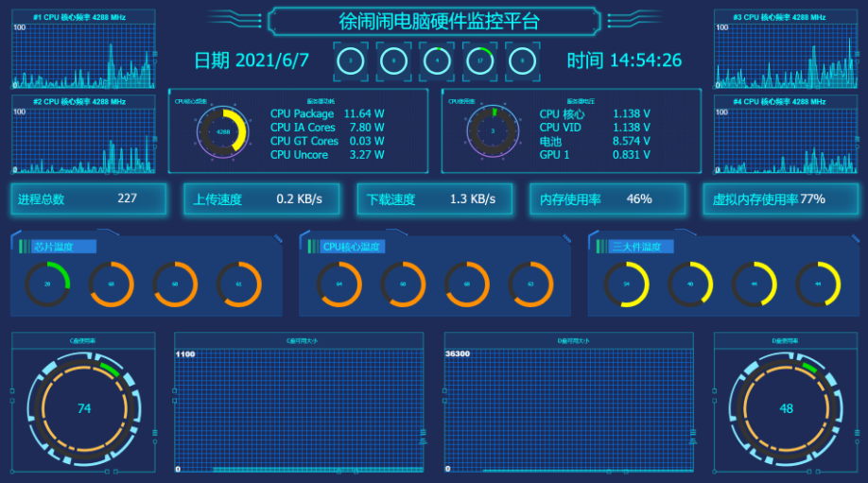Click the C drive usage gauge showing 74
This screenshot has height=483, width=868.
point(84,408)
